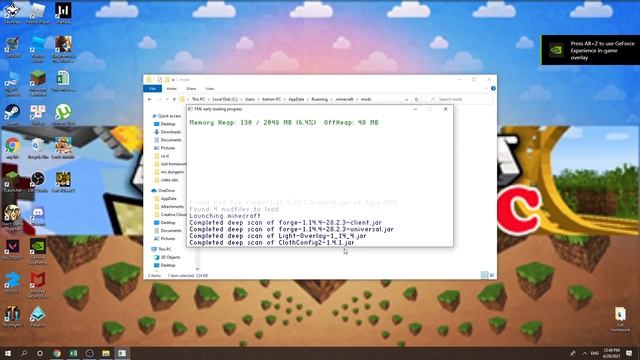Select Documents under Quick access
The height and width of the screenshot is (360, 640).
click(167, 140)
